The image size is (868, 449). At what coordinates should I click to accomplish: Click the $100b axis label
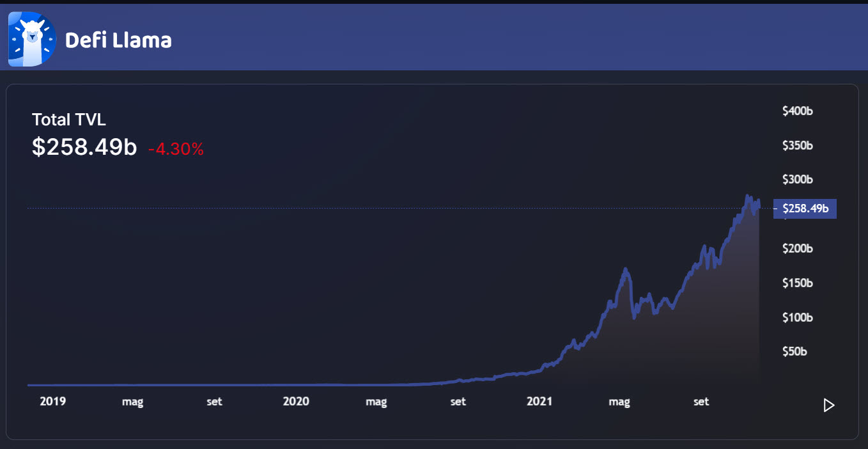[798, 317]
